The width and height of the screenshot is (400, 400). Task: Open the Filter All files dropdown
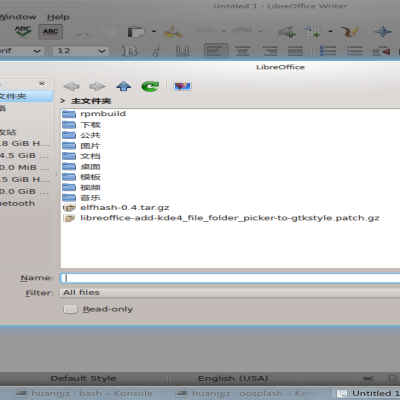pyautogui.click(x=230, y=293)
